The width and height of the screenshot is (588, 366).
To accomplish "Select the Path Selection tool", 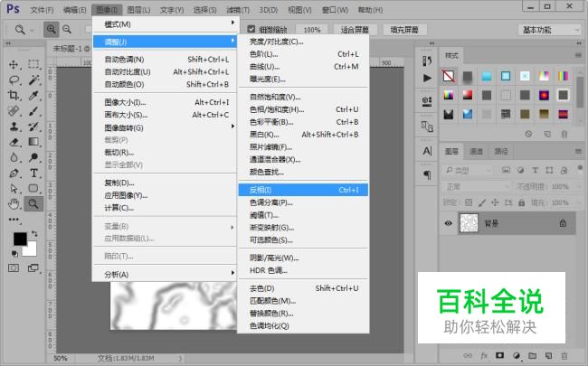I will (14, 189).
